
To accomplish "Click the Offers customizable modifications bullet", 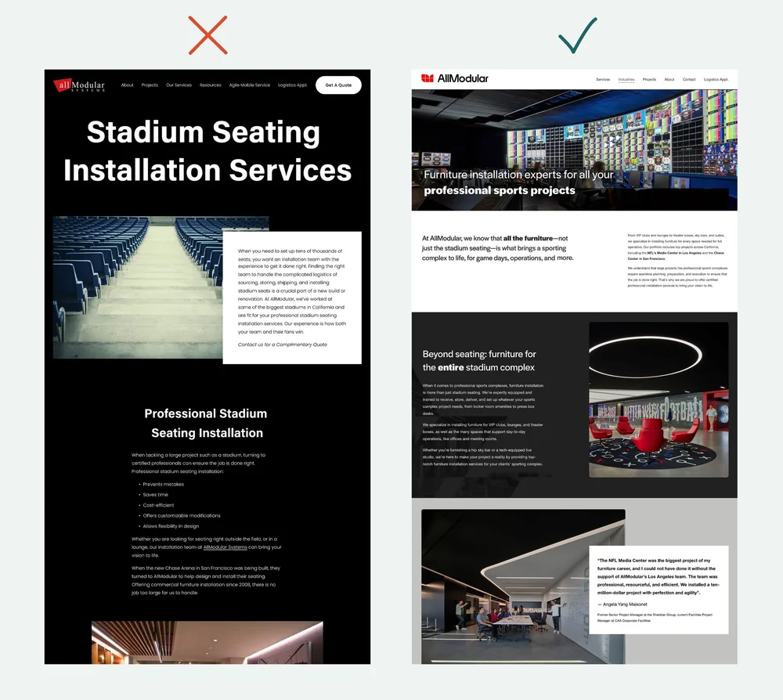I will tap(182, 516).
